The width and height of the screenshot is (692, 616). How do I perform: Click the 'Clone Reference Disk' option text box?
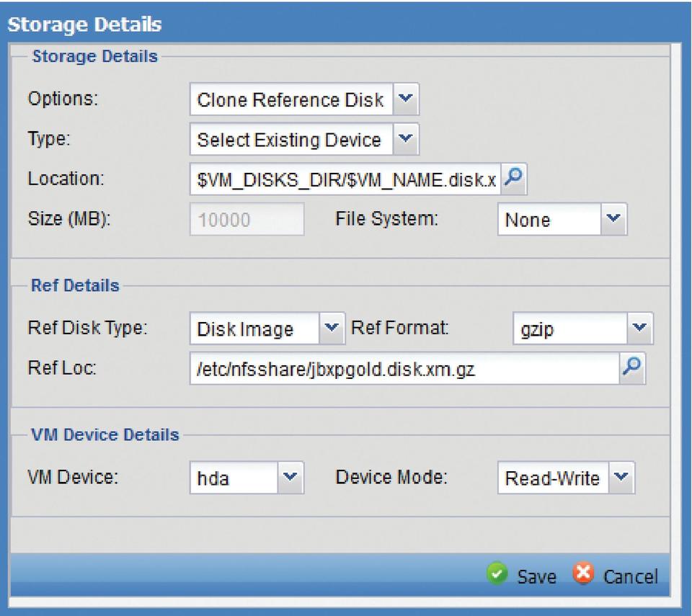click(x=292, y=100)
